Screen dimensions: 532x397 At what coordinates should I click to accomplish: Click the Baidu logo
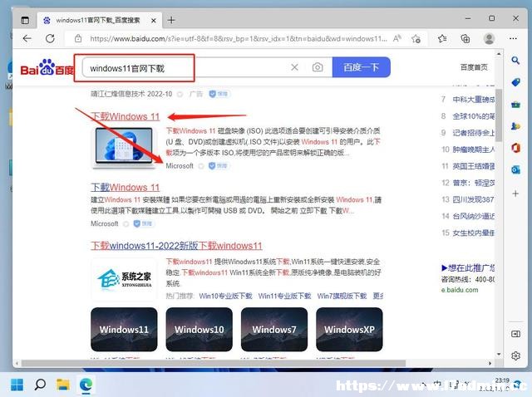47,67
